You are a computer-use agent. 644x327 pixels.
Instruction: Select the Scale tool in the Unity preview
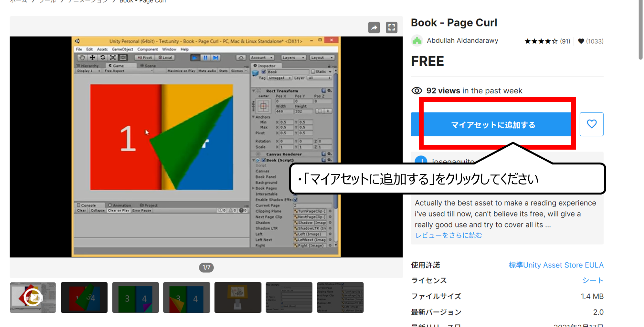[x=113, y=58]
